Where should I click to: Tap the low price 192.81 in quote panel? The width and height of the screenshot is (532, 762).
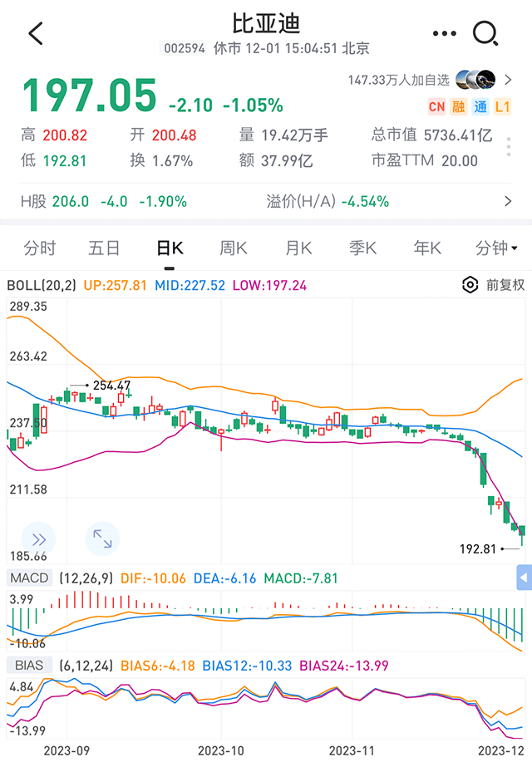click(65, 161)
